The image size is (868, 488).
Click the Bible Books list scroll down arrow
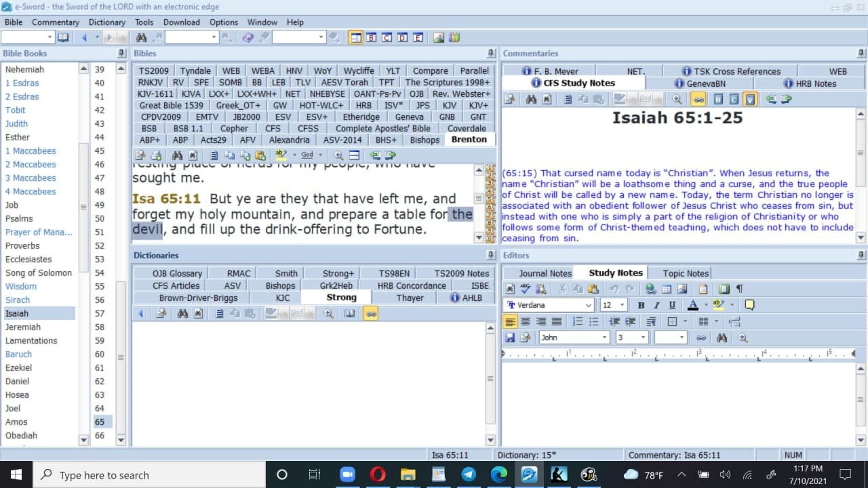click(83, 440)
